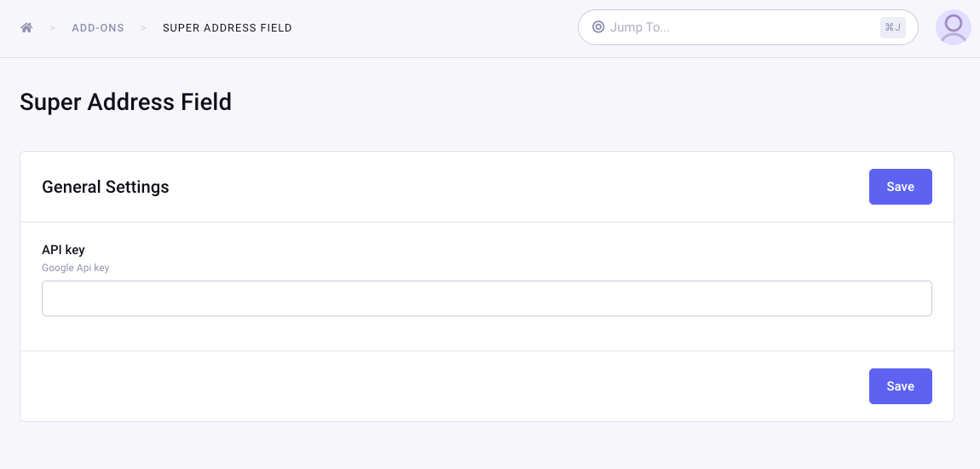The image size is (980, 469).
Task: Focus the Google API key input field
Action: pyautogui.click(x=487, y=298)
